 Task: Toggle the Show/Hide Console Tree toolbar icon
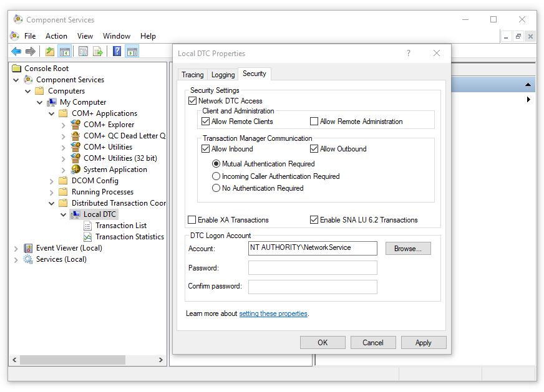pos(64,52)
